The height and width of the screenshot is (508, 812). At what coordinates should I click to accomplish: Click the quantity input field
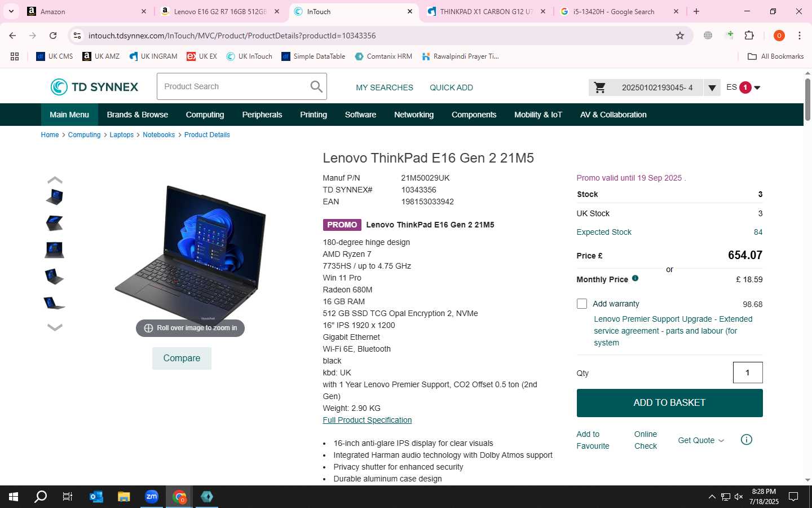748,373
